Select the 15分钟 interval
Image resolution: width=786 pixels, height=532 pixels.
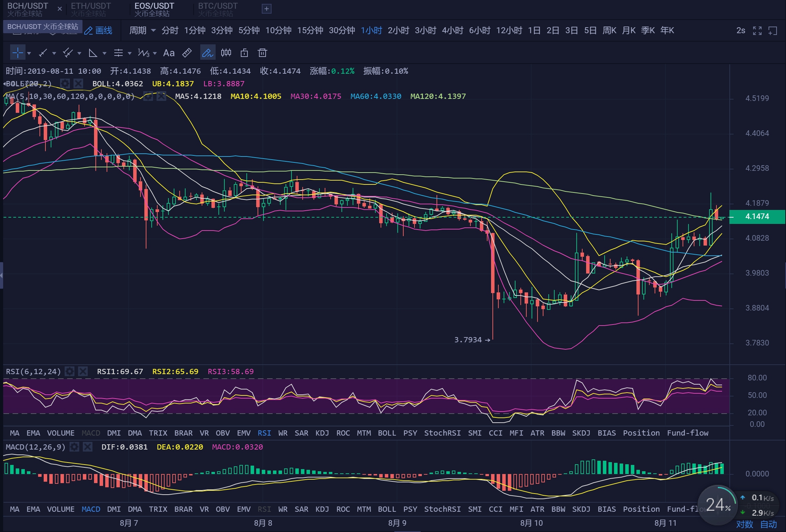pos(310,31)
